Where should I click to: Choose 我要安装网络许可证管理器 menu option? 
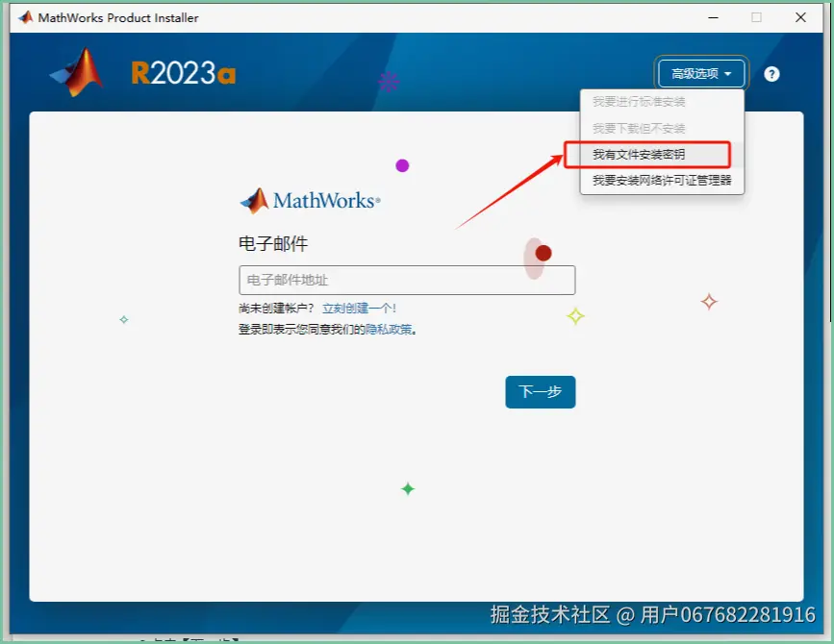[662, 181]
